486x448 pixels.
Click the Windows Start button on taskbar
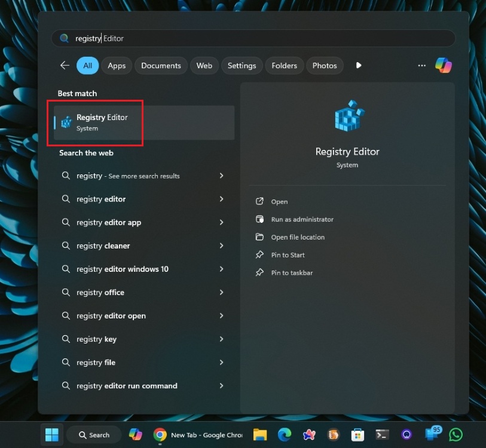pyautogui.click(x=52, y=435)
